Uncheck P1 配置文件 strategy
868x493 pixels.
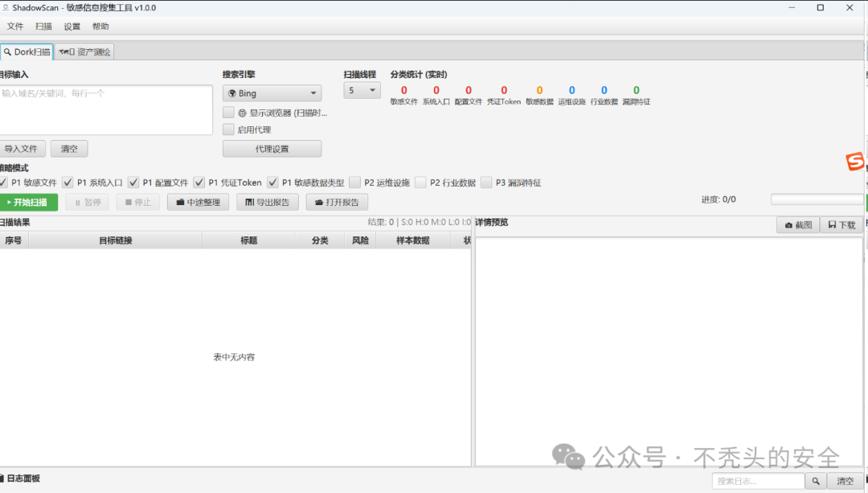[133, 183]
